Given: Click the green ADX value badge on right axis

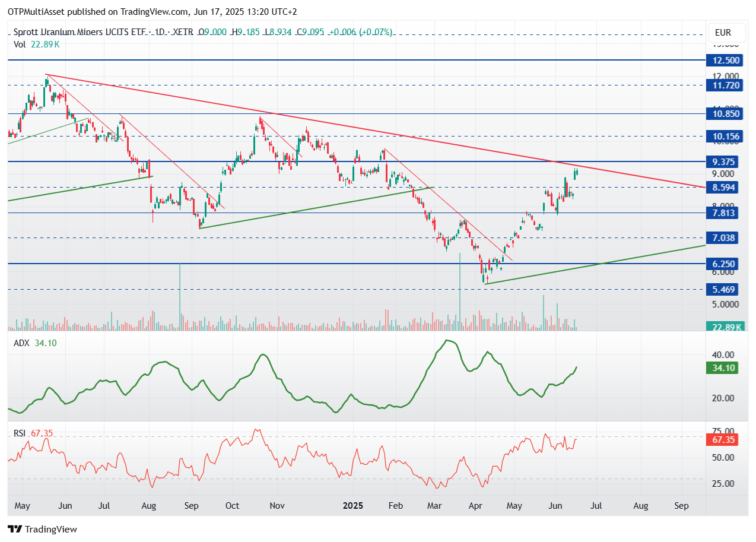Looking at the screenshot, I should (x=724, y=368).
